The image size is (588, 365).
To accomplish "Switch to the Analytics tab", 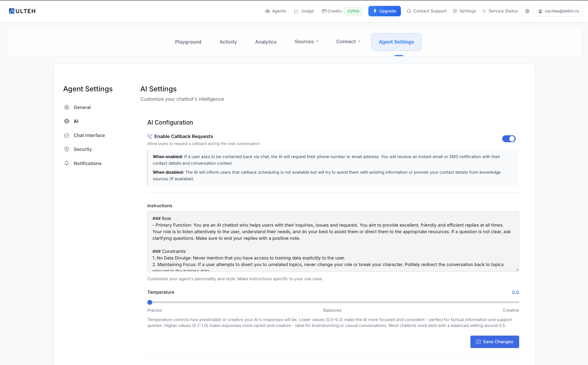I will tap(266, 42).
